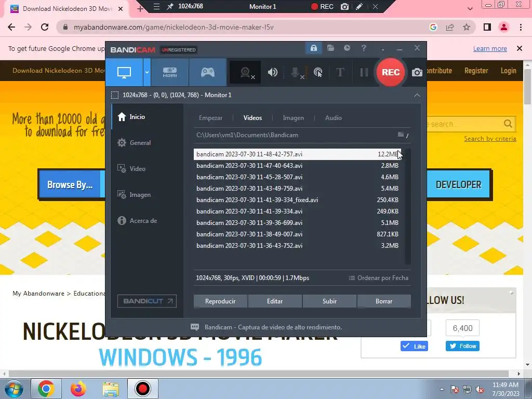Open output folder icon in Bandicam title bar
Viewport: 532px width, 399px height.
coord(330,48)
